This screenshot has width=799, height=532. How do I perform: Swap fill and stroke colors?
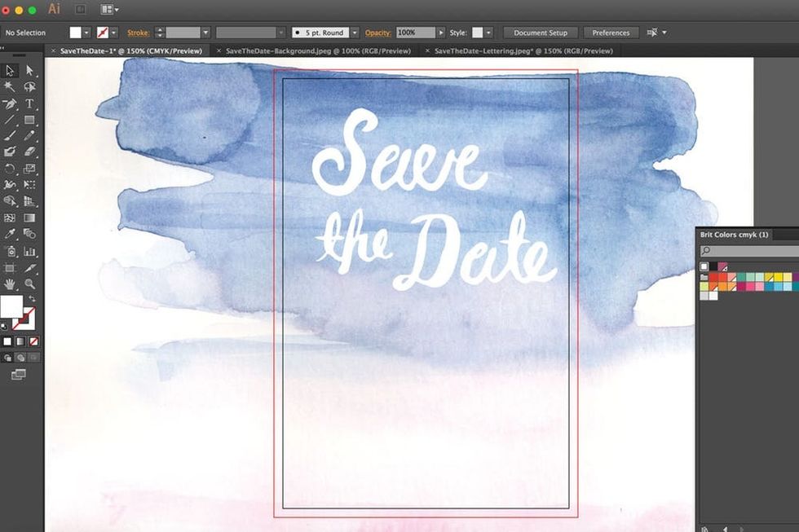tap(32, 300)
